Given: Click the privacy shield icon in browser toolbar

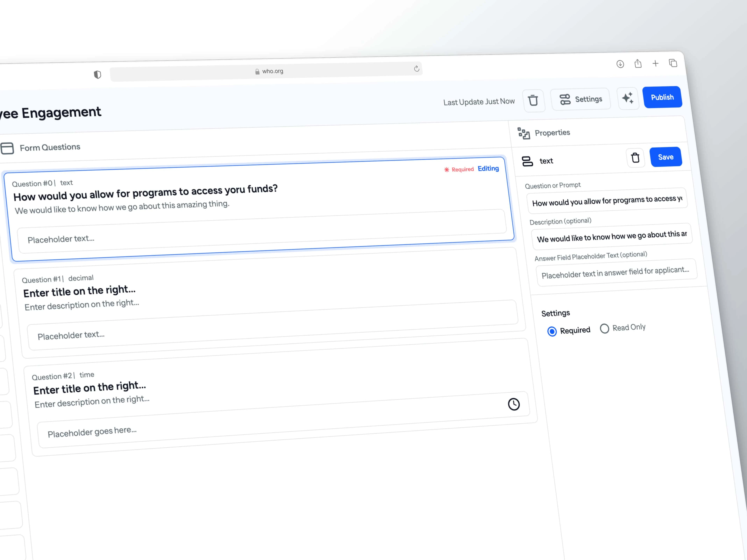Looking at the screenshot, I should point(97,75).
